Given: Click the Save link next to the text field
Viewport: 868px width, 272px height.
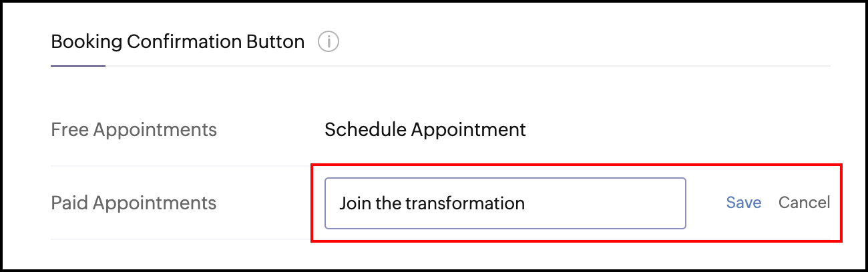Looking at the screenshot, I should [744, 203].
